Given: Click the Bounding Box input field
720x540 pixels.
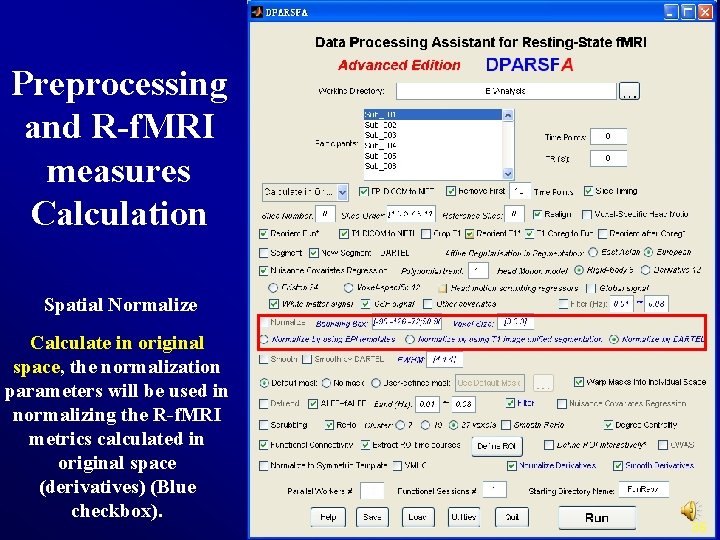Looking at the screenshot, I should pyautogui.click(x=407, y=322).
